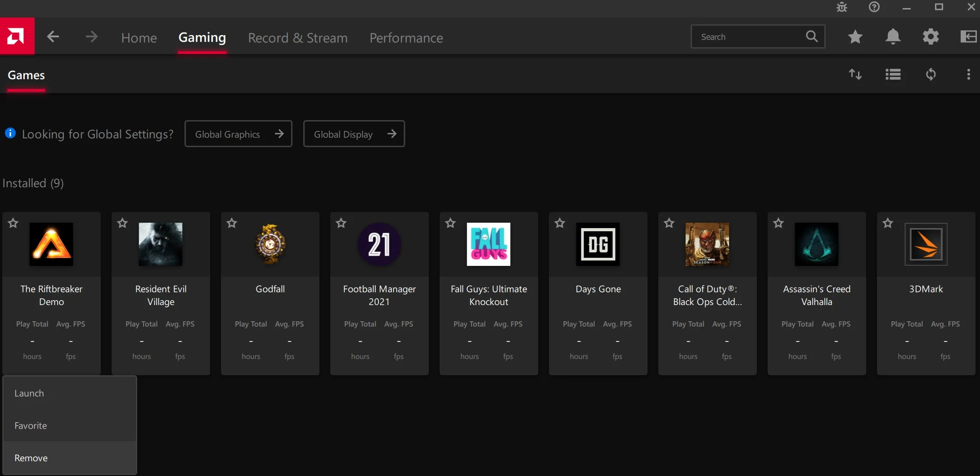
Task: Choose Favorite from context menu
Action: pyautogui.click(x=70, y=426)
